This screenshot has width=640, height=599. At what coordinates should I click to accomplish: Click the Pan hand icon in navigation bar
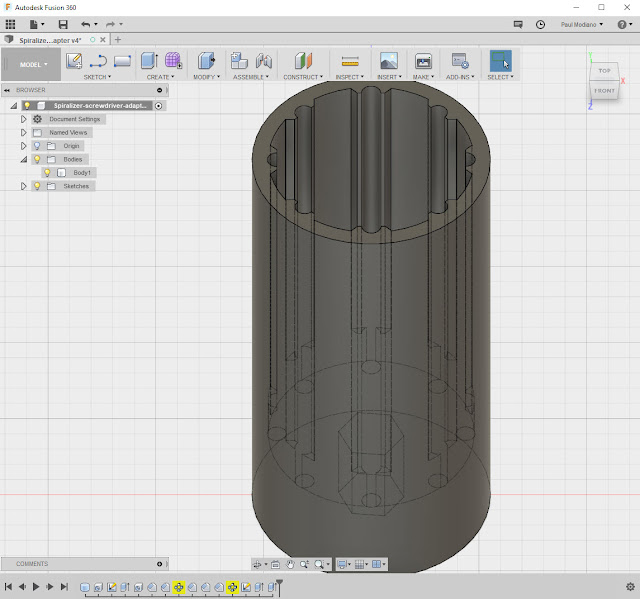[290, 565]
